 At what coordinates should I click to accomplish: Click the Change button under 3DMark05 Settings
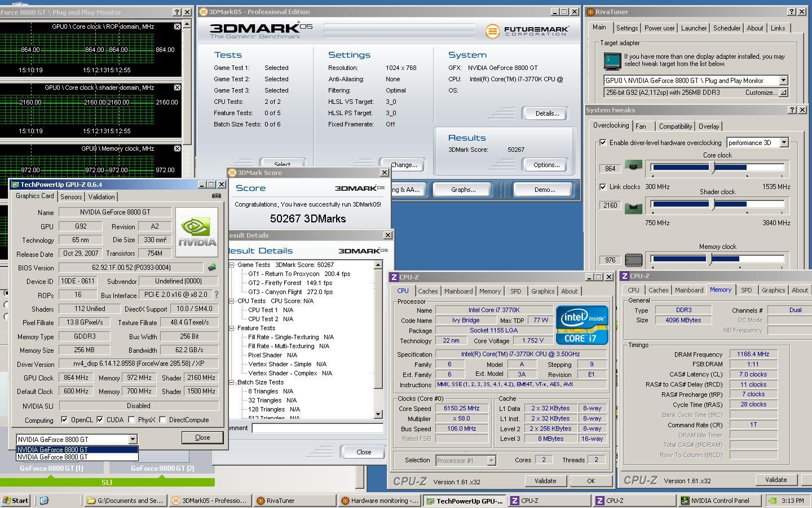coord(404,165)
